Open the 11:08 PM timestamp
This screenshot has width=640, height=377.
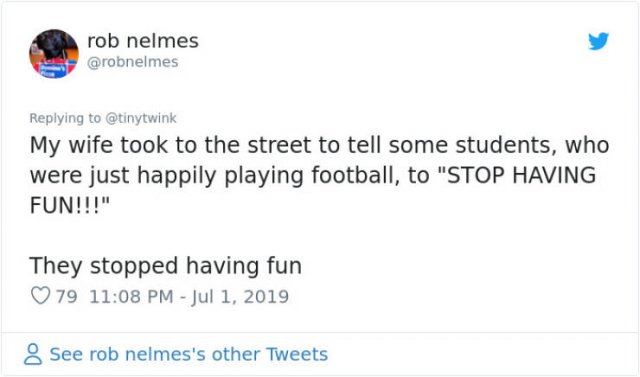click(x=131, y=296)
